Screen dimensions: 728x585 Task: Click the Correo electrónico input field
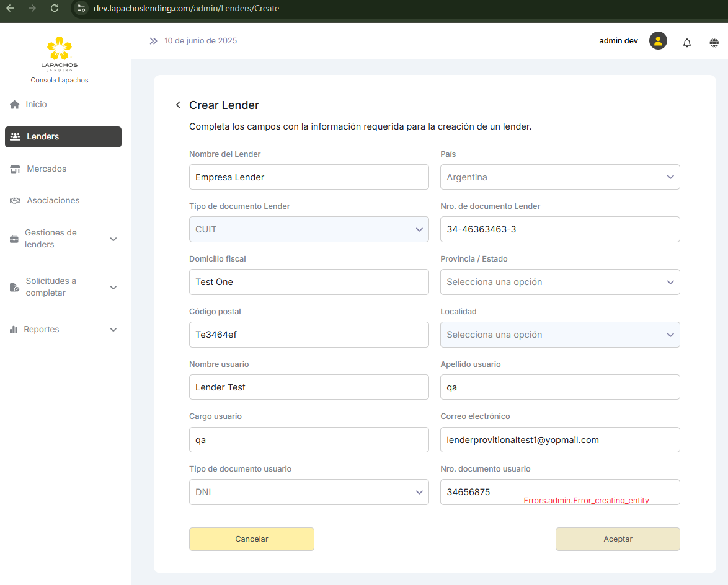click(559, 440)
